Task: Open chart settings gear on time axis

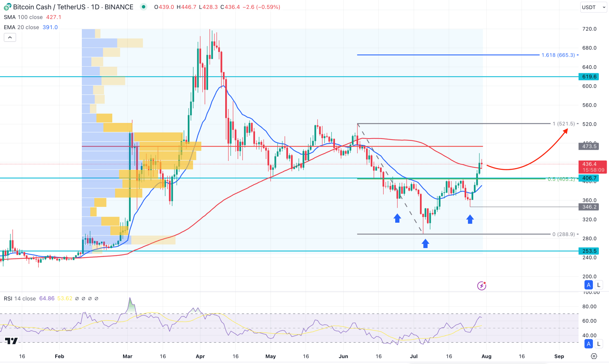Action: [594, 356]
